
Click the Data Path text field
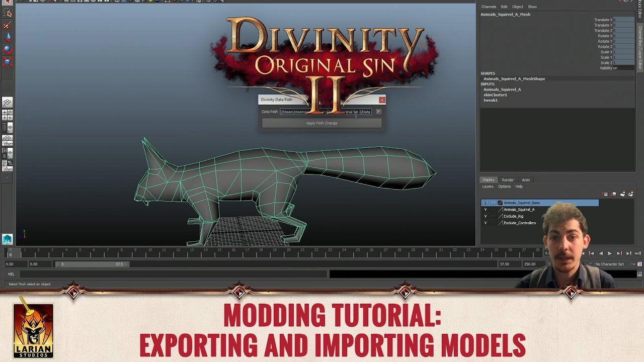click(x=326, y=112)
